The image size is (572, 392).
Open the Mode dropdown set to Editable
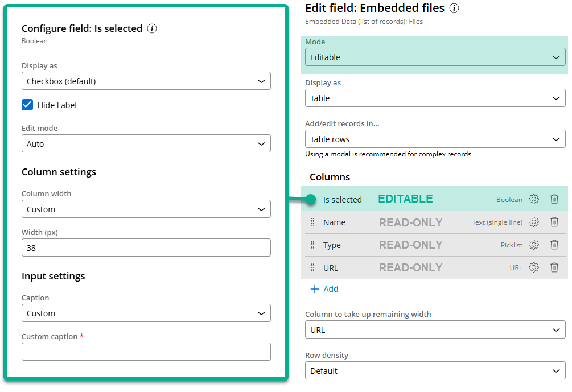coord(435,57)
